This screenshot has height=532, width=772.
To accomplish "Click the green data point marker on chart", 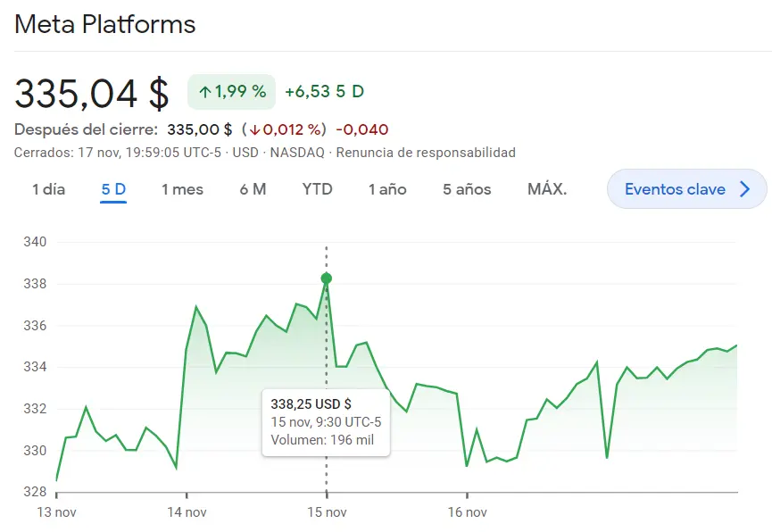I will pos(327,278).
